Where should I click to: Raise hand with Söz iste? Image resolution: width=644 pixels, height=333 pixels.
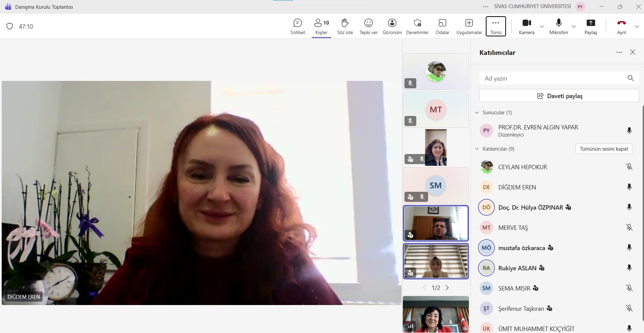[x=345, y=26]
